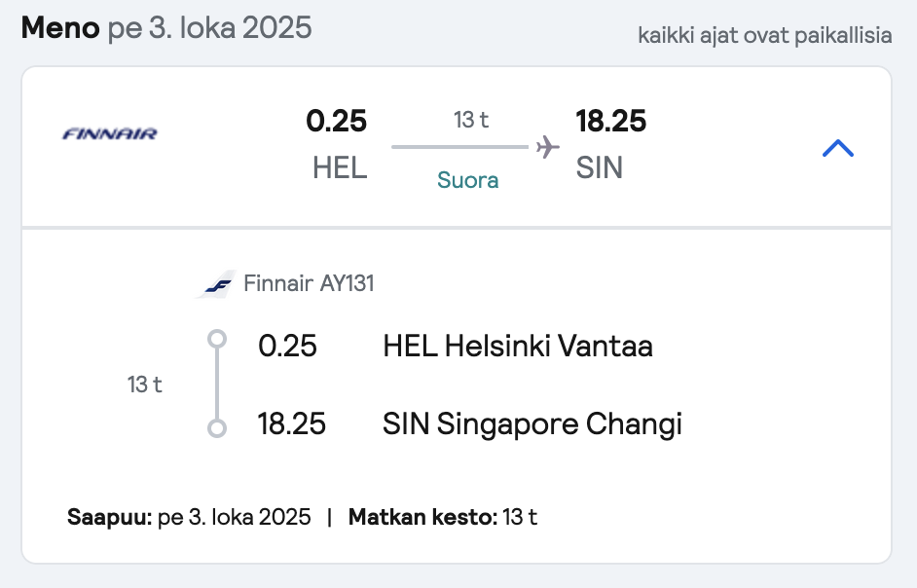Image resolution: width=917 pixels, height=588 pixels.
Task: Click the kaikki ajat ovat paikallisia note
Action: click(x=765, y=35)
